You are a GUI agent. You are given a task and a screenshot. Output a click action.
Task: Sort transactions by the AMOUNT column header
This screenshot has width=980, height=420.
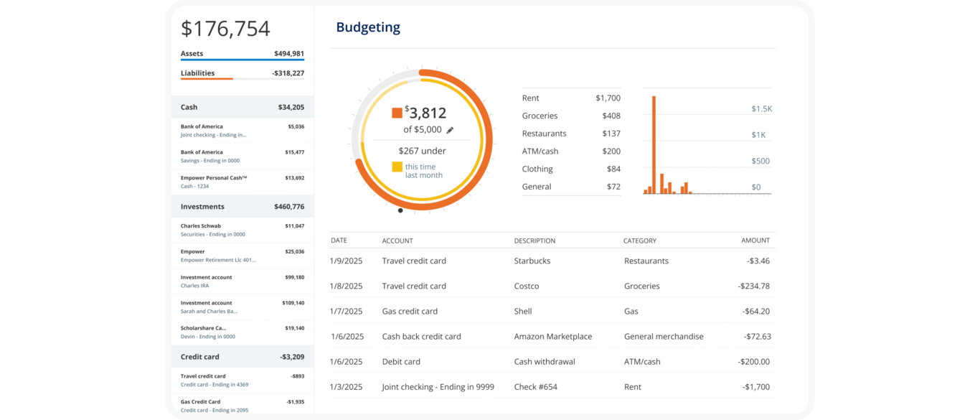point(755,241)
